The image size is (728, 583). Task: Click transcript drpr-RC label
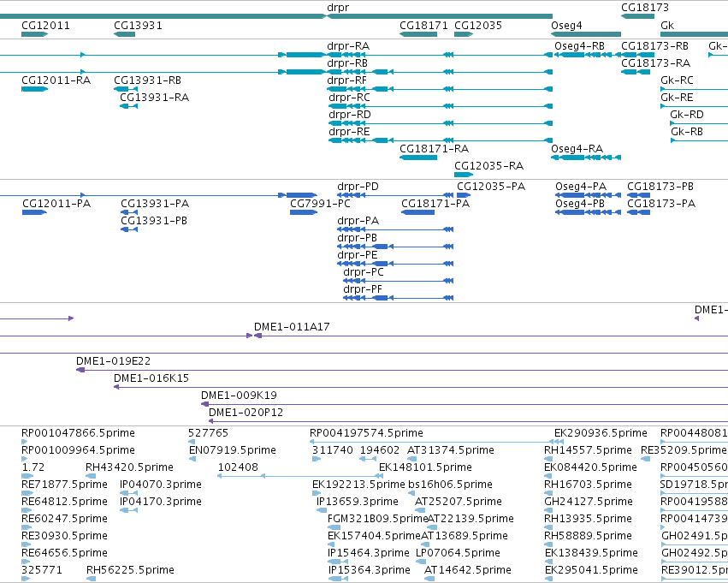pos(349,98)
